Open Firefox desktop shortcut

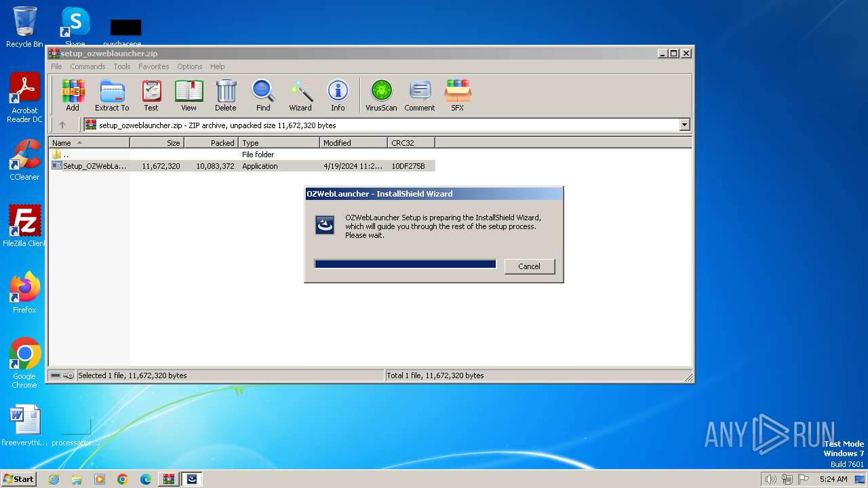(x=24, y=293)
